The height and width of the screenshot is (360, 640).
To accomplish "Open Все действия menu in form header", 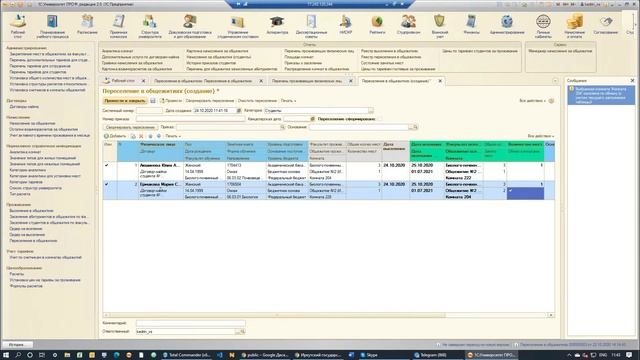I will point(532,100).
